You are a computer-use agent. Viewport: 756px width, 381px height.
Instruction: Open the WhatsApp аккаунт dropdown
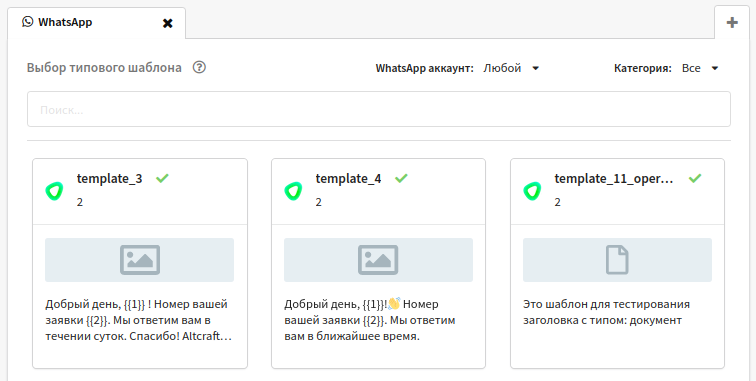[x=511, y=68]
